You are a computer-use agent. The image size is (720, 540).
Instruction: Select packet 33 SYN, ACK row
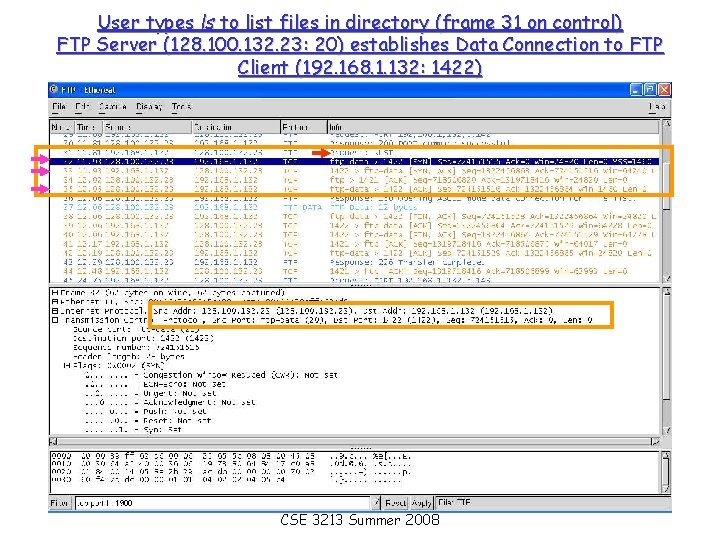pyautogui.click(x=355, y=171)
